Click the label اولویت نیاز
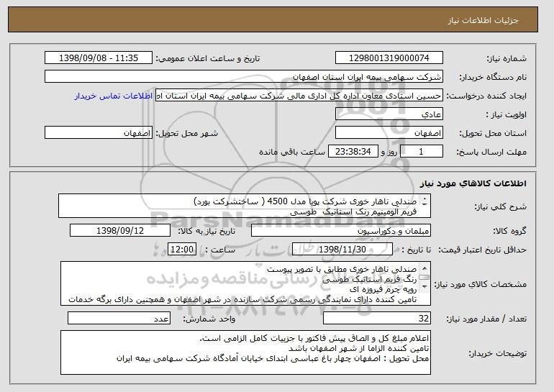Viewport: 554px width, 392px height. [x=506, y=114]
